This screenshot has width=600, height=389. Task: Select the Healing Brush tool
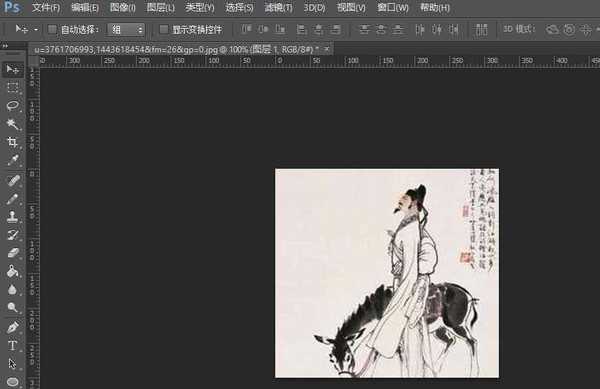13,181
